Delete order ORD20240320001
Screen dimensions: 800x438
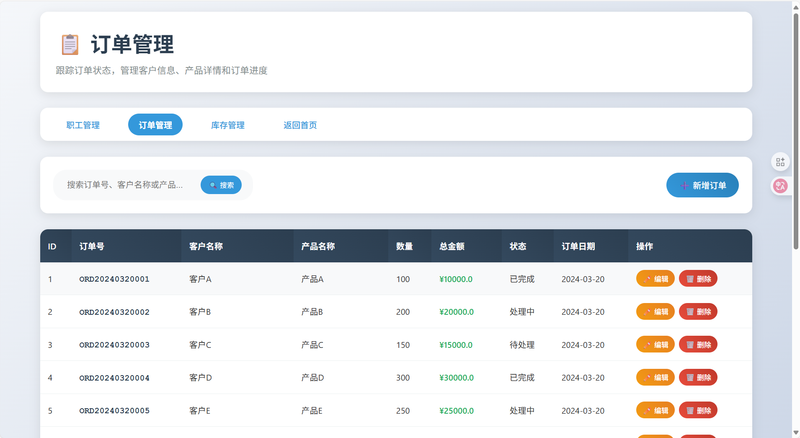click(x=698, y=279)
